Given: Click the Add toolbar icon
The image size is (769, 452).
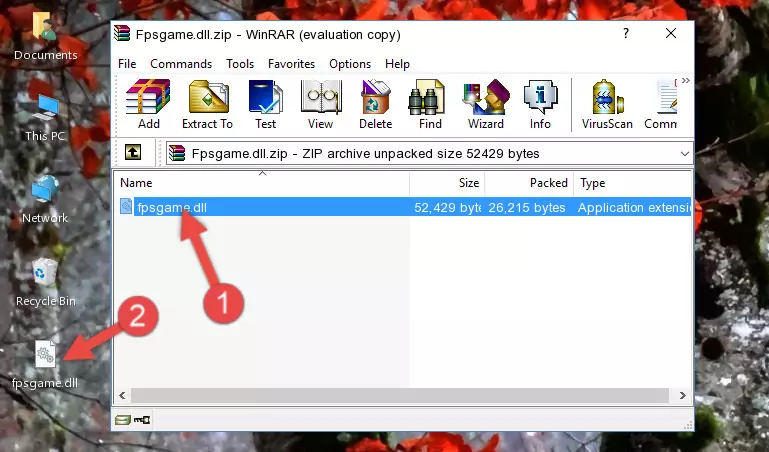Looking at the screenshot, I should [x=148, y=104].
